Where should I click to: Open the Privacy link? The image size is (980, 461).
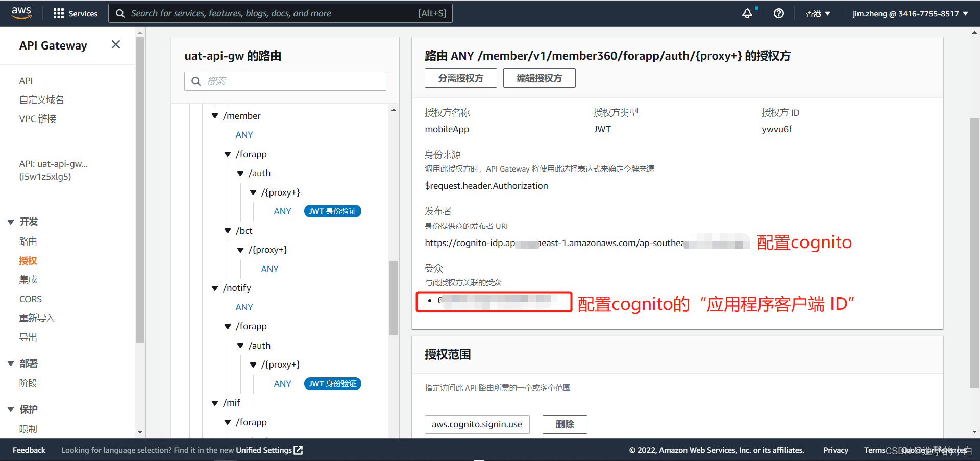(x=836, y=450)
